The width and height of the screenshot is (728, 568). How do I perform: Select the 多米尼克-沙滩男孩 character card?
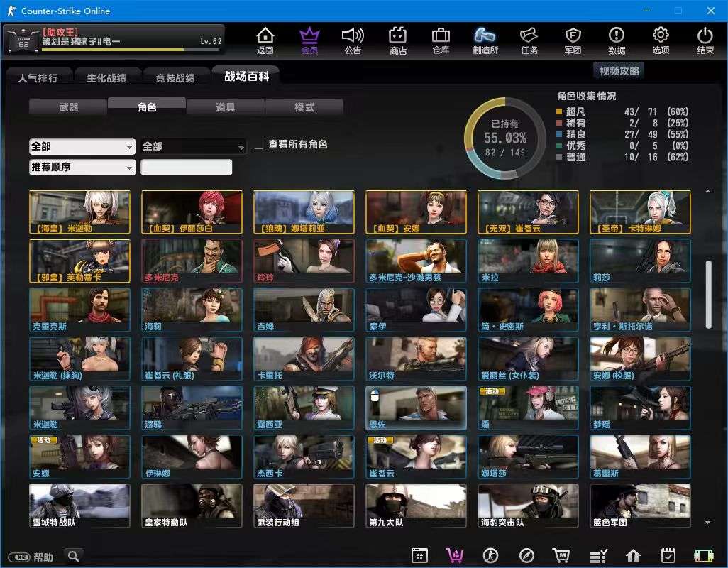tap(416, 261)
